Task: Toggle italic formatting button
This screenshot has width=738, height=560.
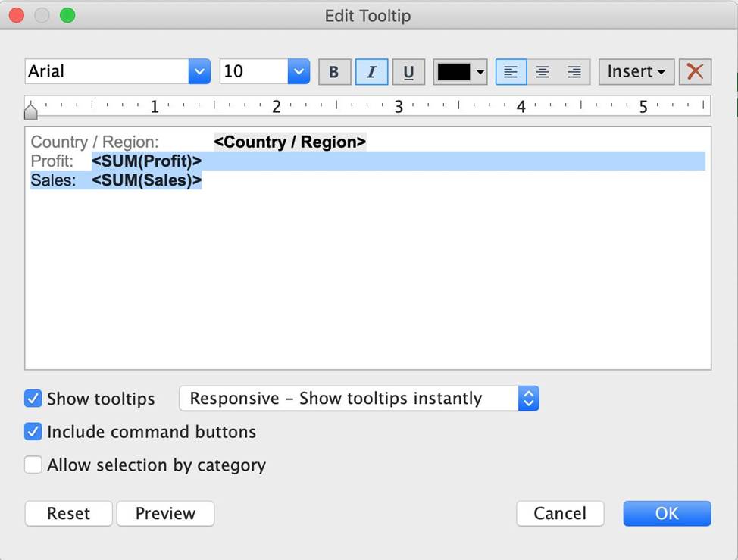Action: click(371, 72)
